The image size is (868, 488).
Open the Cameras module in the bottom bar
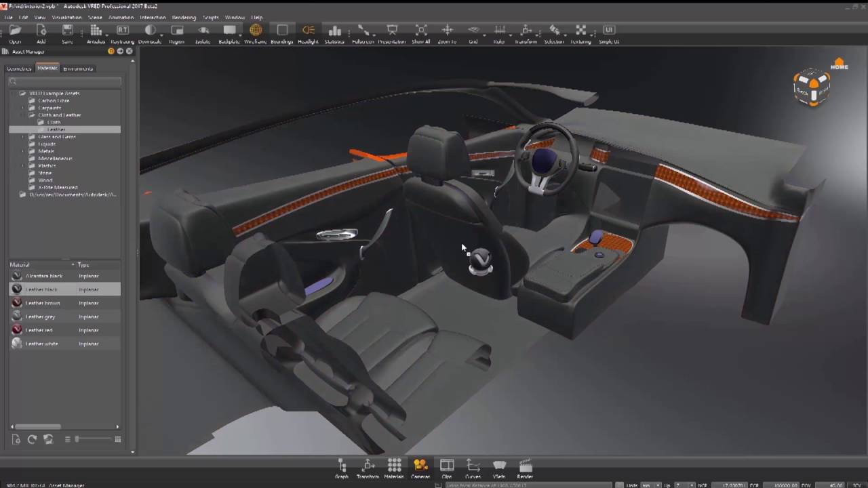[420, 466]
